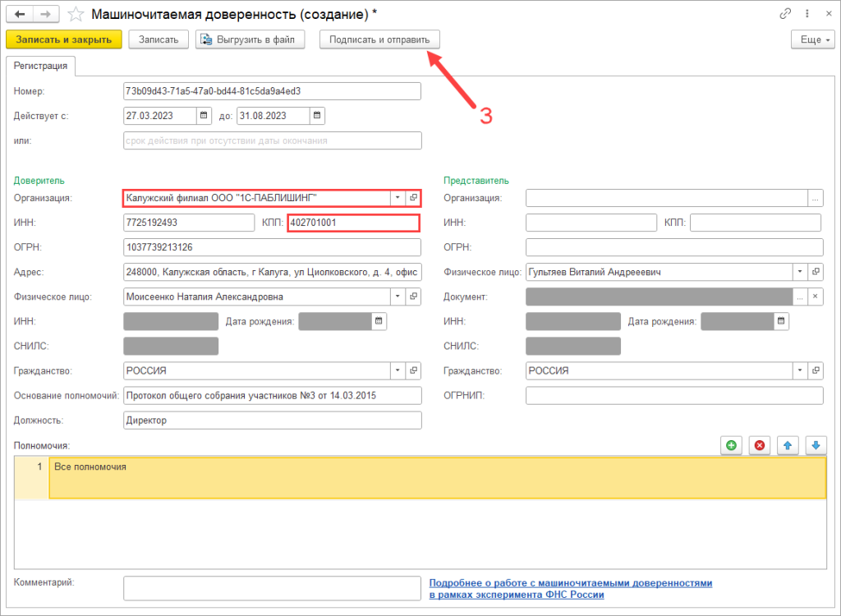Expand the Доверитель organization dropdown
841x616 pixels.
(x=398, y=198)
